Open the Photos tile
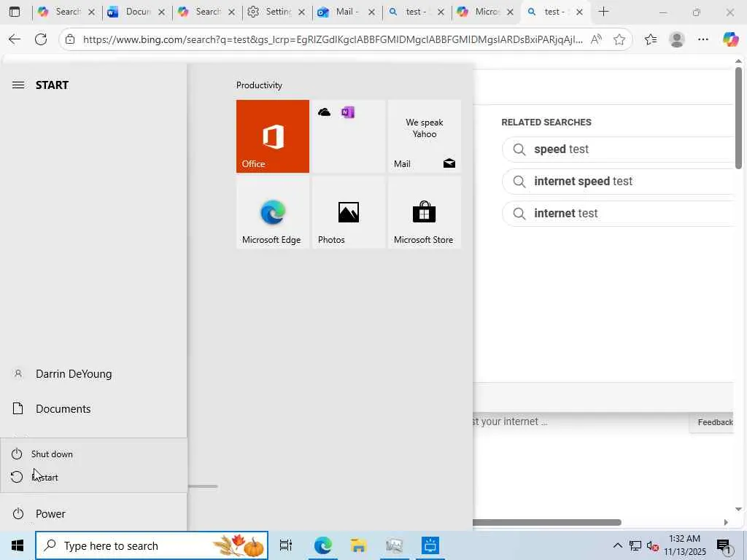 click(x=348, y=212)
